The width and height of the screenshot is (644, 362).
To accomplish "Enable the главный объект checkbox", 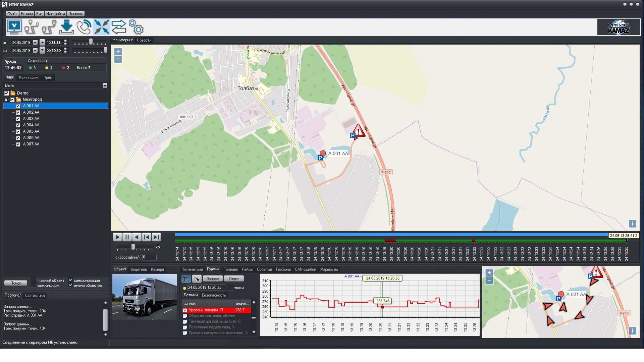I will [x=33, y=280].
